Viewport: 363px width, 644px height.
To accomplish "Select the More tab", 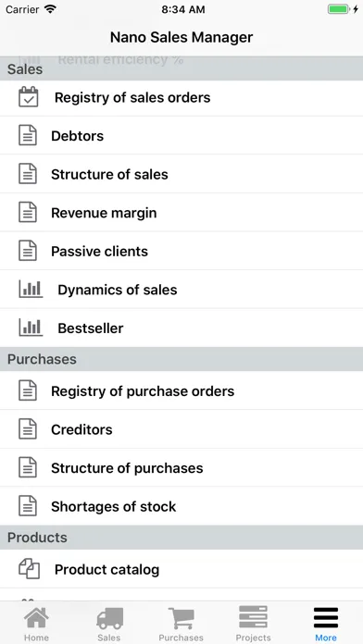I will tap(326, 624).
